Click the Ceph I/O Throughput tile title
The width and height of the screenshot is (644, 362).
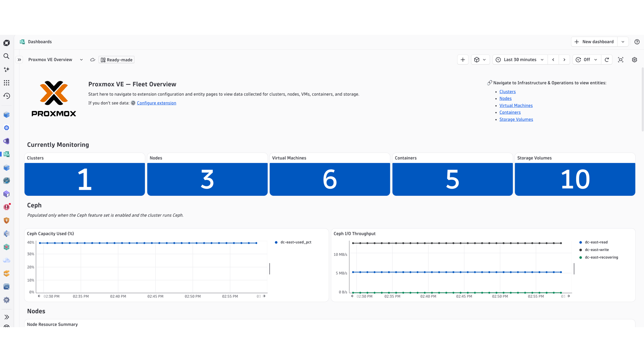[355, 234]
